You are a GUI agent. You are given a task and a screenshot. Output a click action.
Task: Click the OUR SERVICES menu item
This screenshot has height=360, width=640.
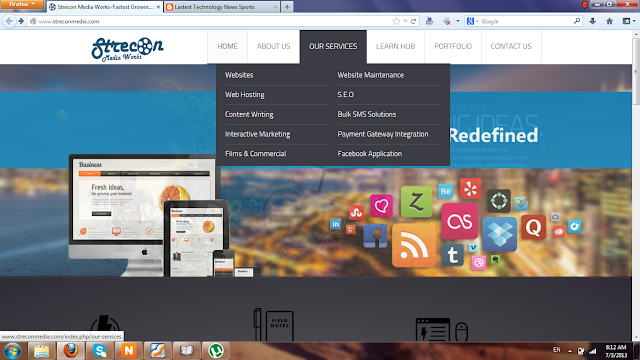pyautogui.click(x=333, y=46)
